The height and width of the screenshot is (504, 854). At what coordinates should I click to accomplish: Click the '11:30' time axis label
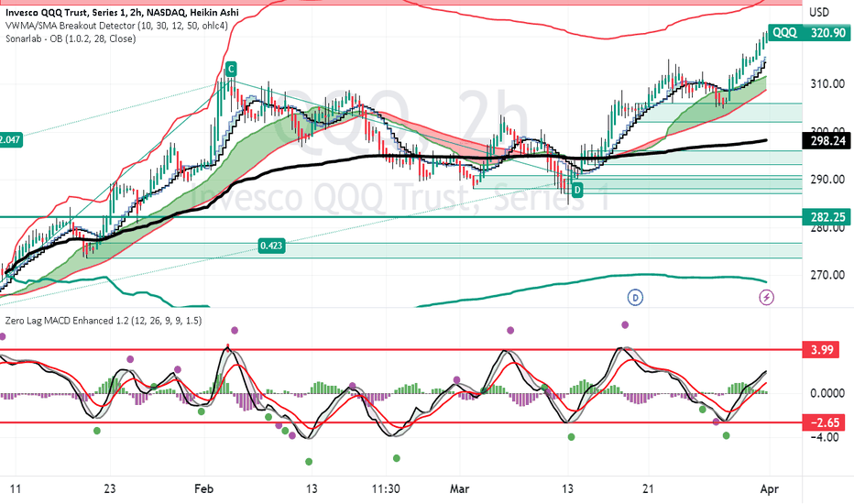[386, 488]
